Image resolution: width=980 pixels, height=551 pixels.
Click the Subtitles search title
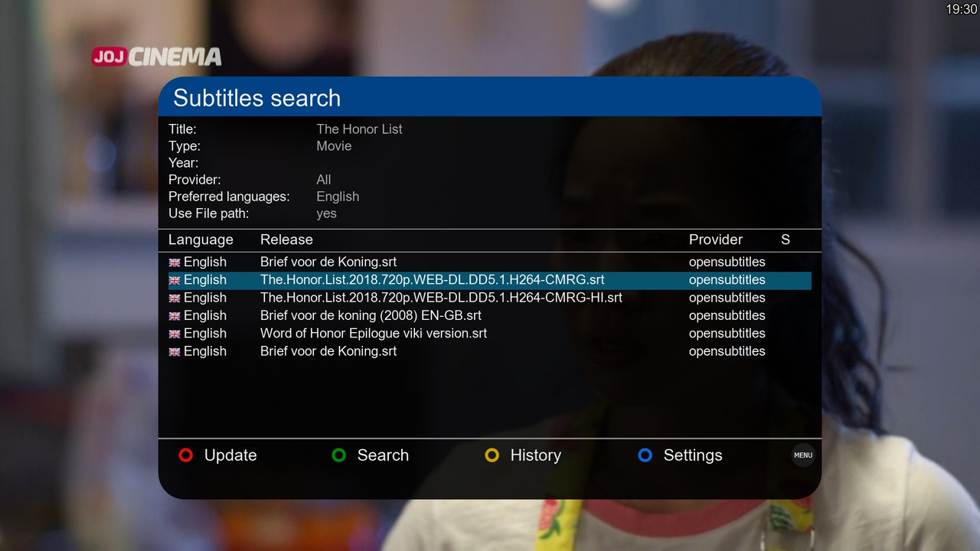256,98
